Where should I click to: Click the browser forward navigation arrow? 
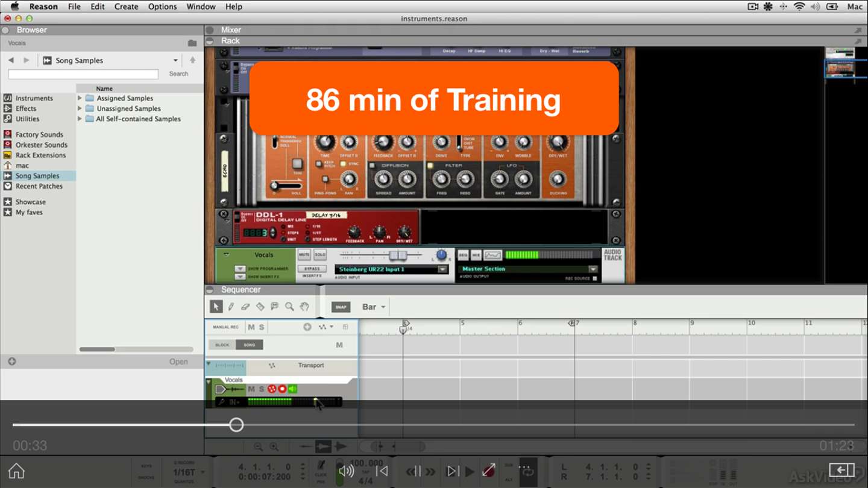pos(26,60)
